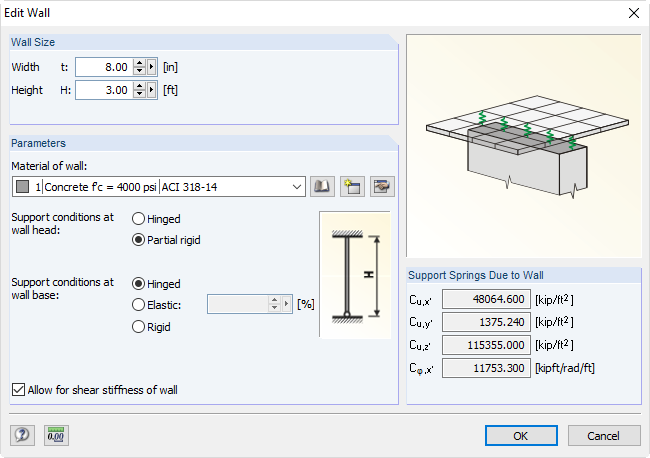This screenshot has height=458, width=650.
Task: Click the create new material icon
Action: tap(351, 186)
